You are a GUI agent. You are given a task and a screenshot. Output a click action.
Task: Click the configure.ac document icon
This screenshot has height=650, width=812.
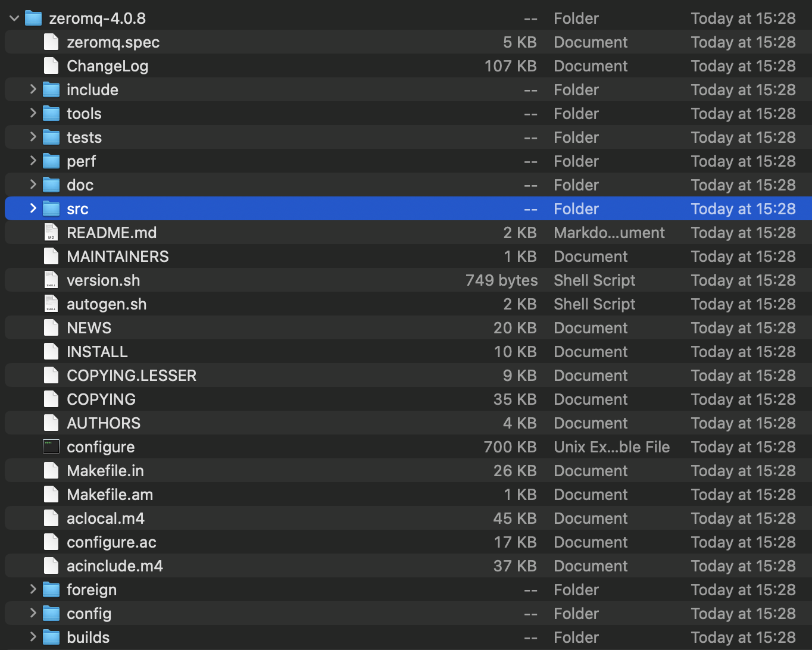[x=51, y=542]
